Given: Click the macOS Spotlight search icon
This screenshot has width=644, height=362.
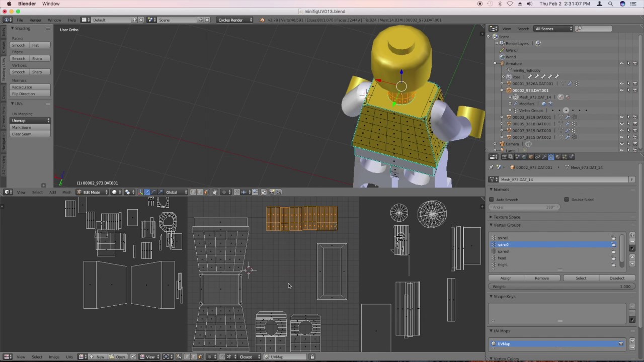Looking at the screenshot, I should tap(611, 4).
